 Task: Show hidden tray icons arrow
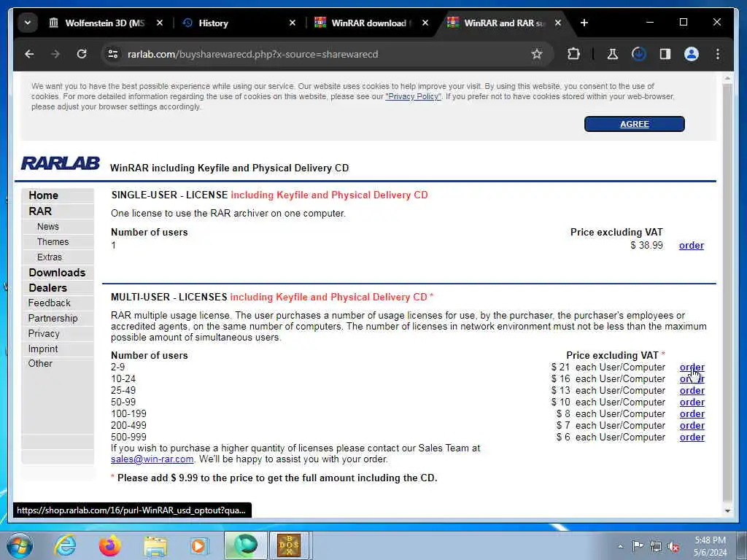(620, 546)
